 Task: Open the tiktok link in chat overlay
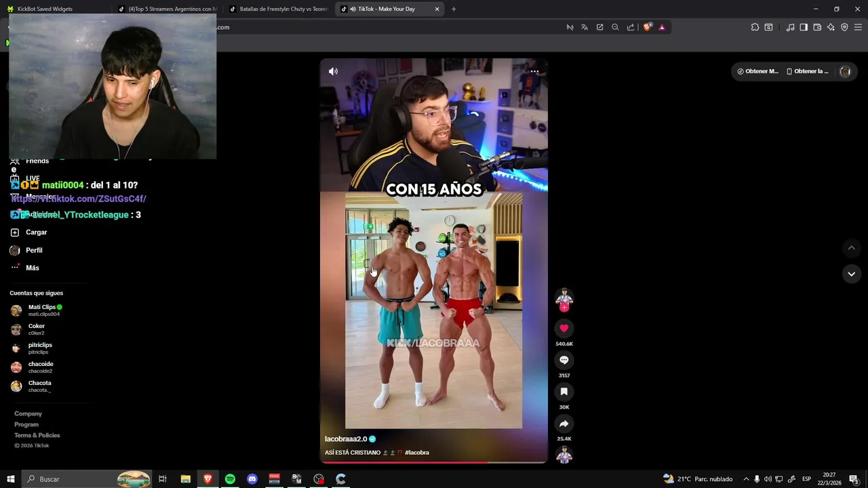coord(79,199)
